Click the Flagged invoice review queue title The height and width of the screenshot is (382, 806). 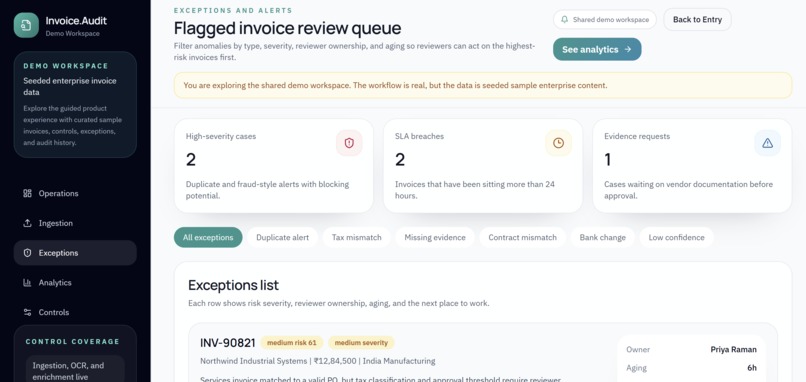point(287,28)
